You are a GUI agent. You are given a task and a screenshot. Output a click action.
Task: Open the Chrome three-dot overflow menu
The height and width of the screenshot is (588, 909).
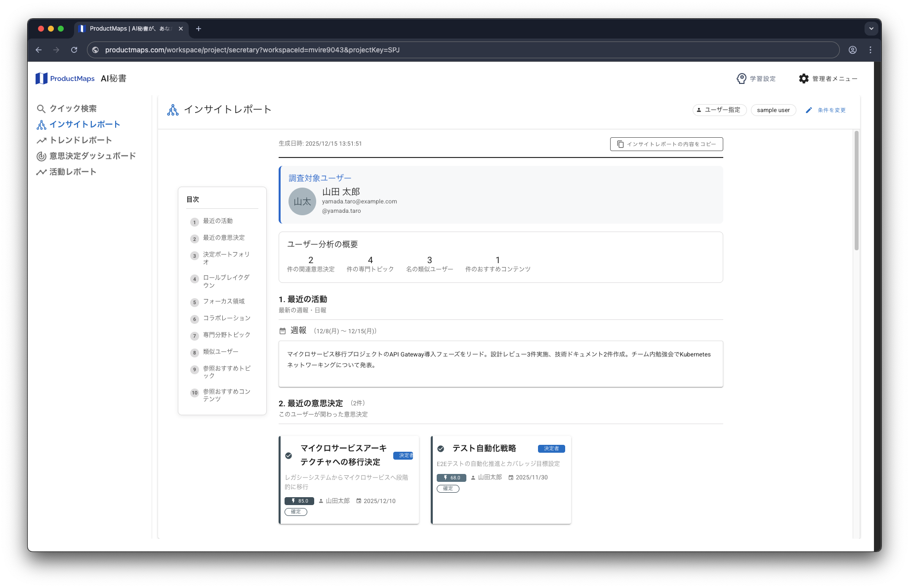(870, 50)
